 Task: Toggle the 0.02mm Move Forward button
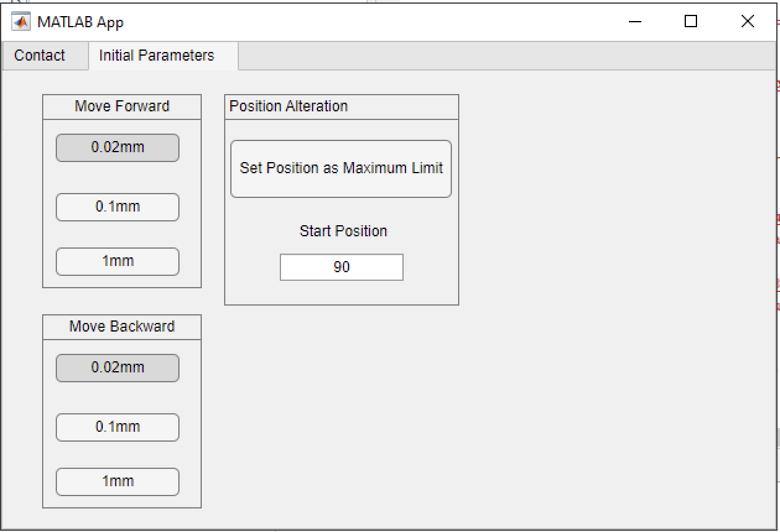click(x=118, y=148)
